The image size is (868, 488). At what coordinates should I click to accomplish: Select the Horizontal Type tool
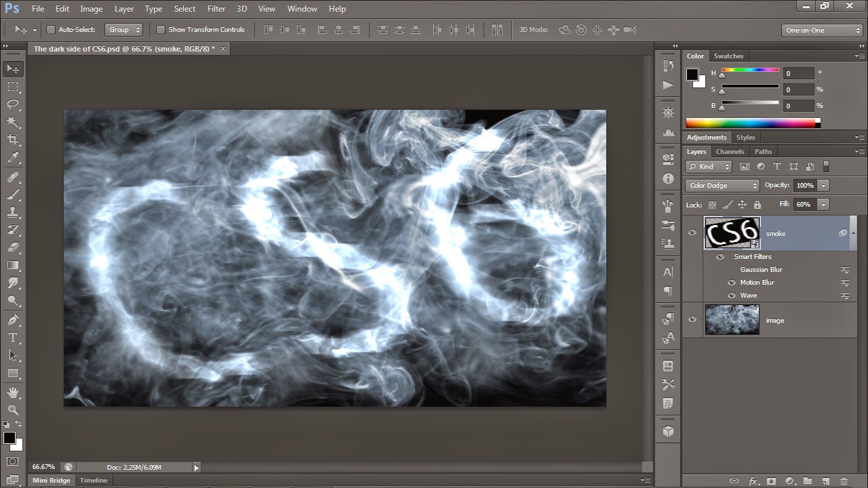[x=13, y=337]
